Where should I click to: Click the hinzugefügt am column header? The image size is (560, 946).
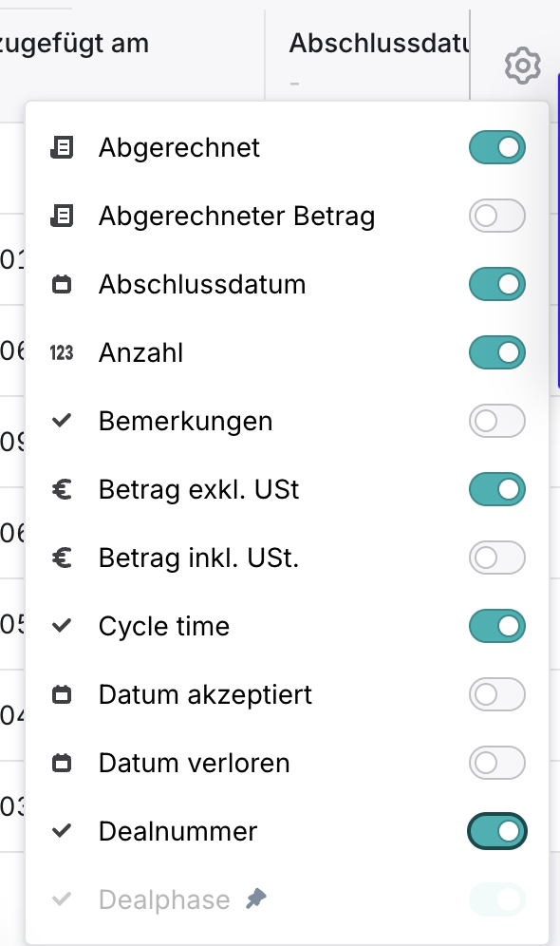(x=73, y=44)
